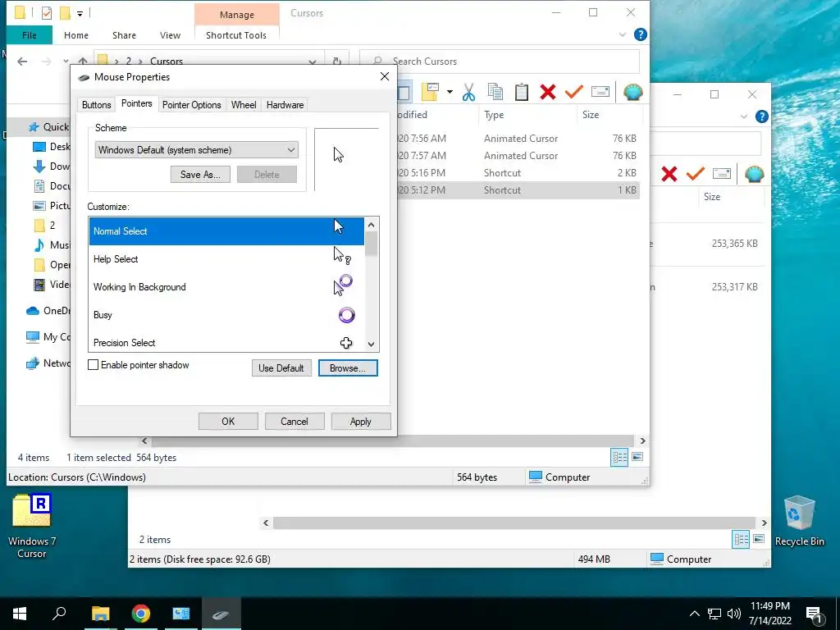Click the taskbar Search magnifier icon

[x=59, y=614]
